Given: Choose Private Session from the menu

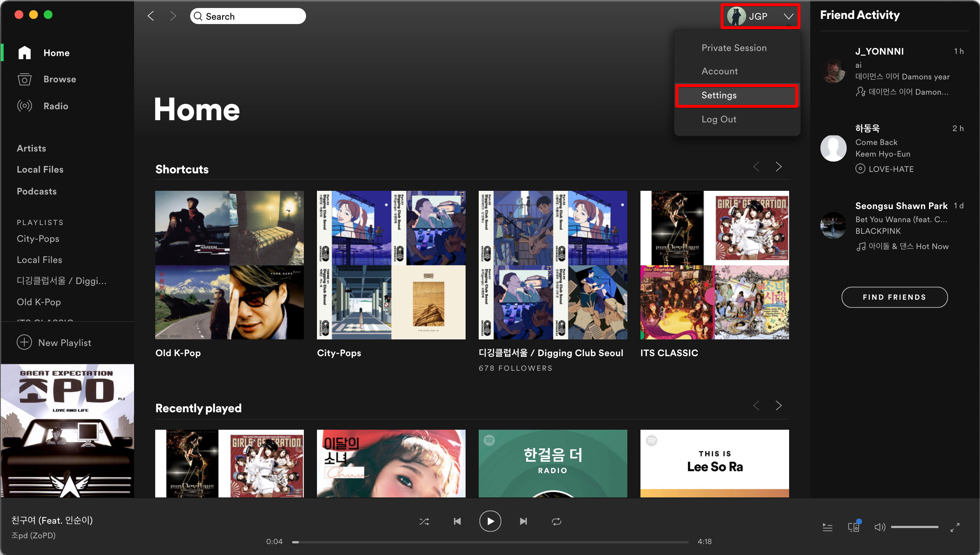Looking at the screenshot, I should pyautogui.click(x=734, y=48).
